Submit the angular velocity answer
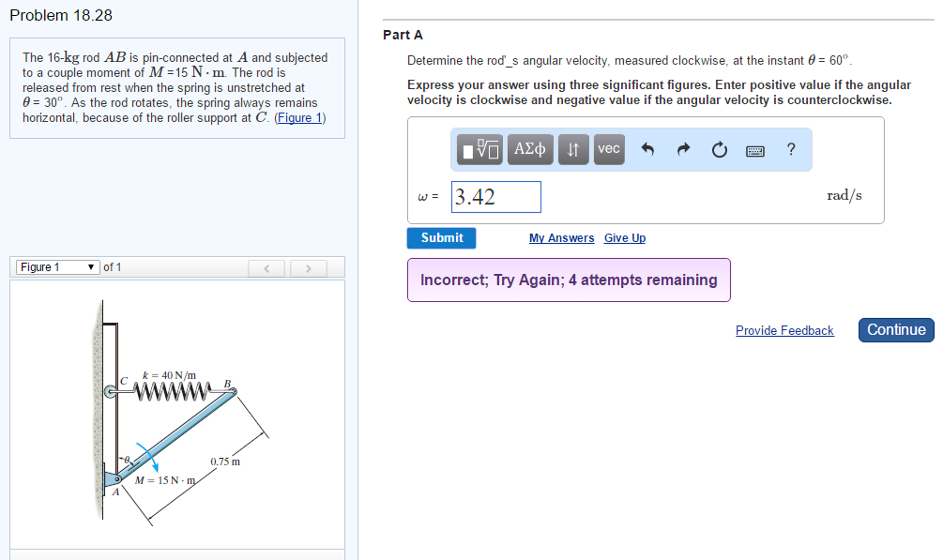The height and width of the screenshot is (560, 943). point(441,238)
